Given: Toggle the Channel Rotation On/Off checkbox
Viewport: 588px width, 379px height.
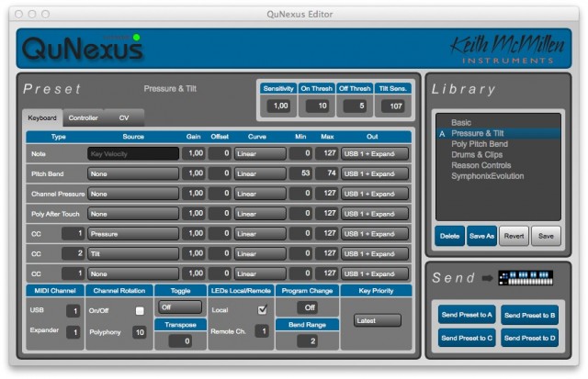Looking at the screenshot, I should click(x=140, y=310).
